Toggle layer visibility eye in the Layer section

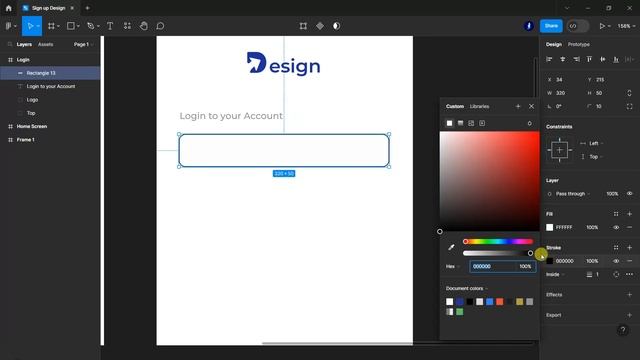point(630,193)
